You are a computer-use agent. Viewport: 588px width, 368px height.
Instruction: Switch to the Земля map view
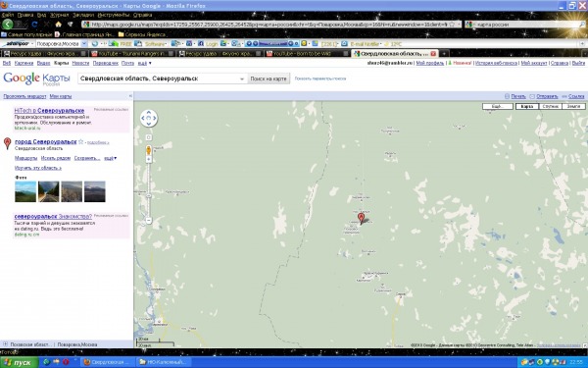click(573, 107)
